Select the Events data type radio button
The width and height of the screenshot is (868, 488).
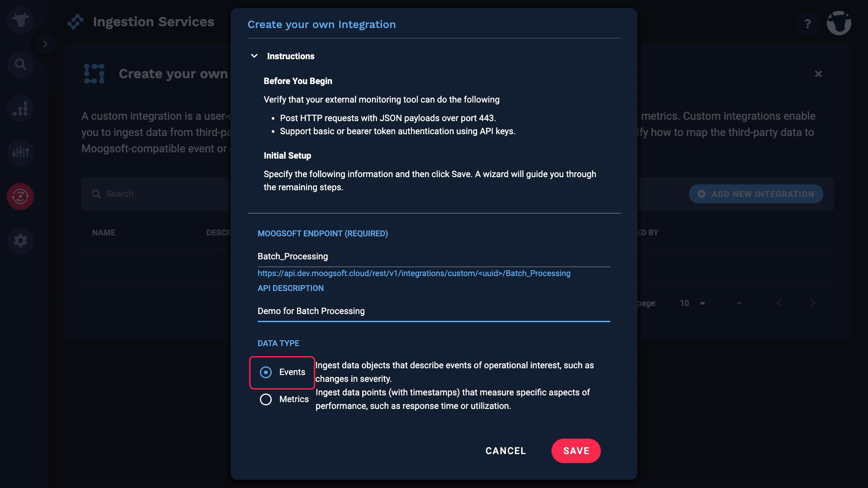click(x=266, y=372)
